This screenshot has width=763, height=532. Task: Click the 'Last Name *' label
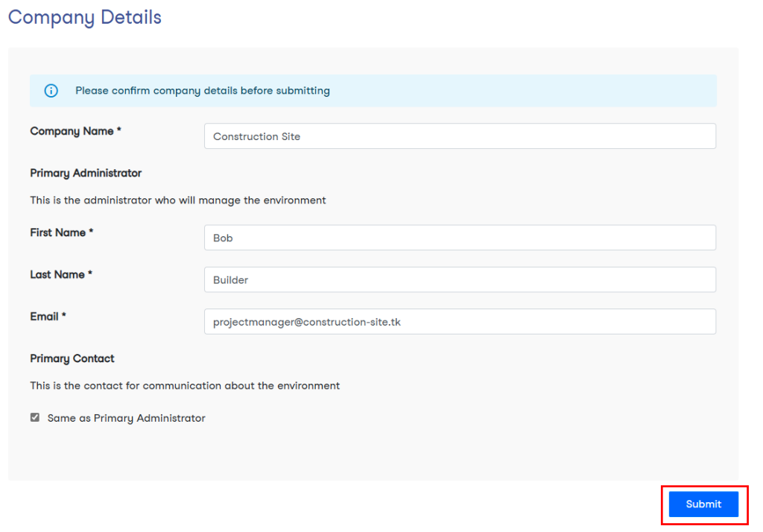(x=61, y=274)
